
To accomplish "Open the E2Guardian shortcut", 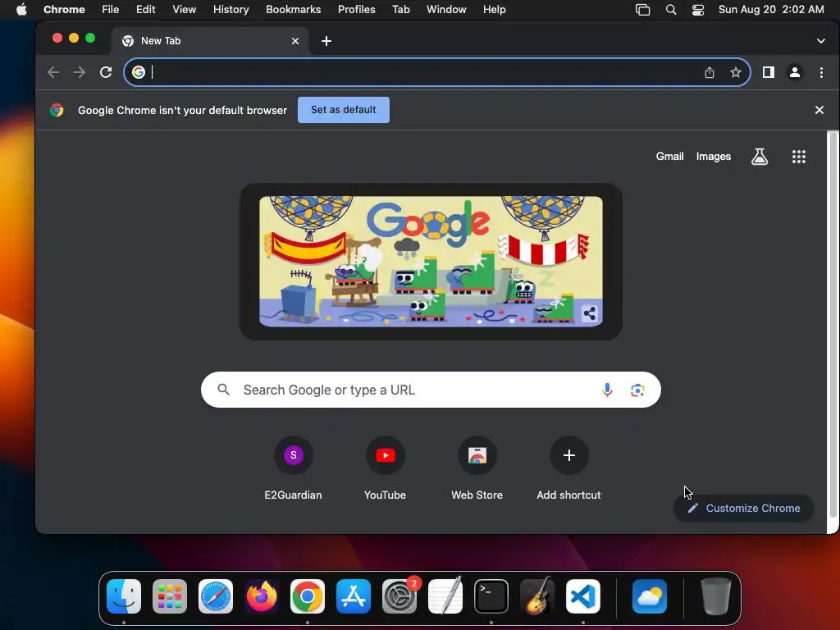I will (293, 455).
